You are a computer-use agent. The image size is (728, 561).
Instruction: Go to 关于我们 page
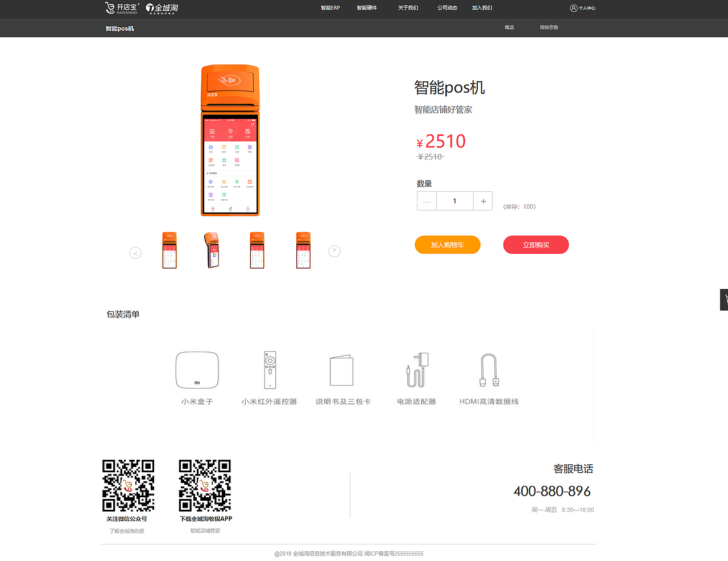click(408, 8)
